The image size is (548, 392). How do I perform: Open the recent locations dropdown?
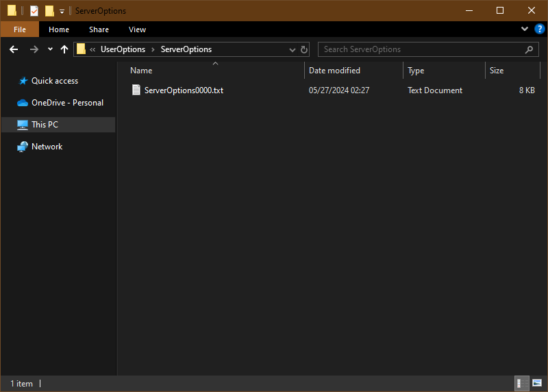pyautogui.click(x=50, y=49)
